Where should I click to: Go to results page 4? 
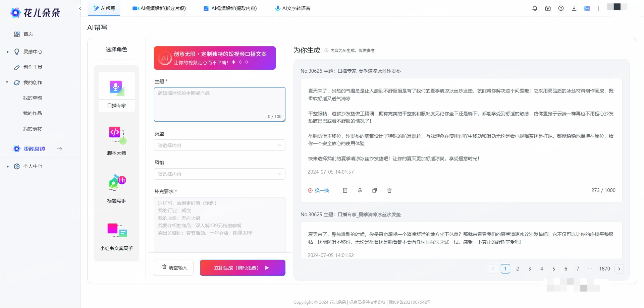[542, 269]
